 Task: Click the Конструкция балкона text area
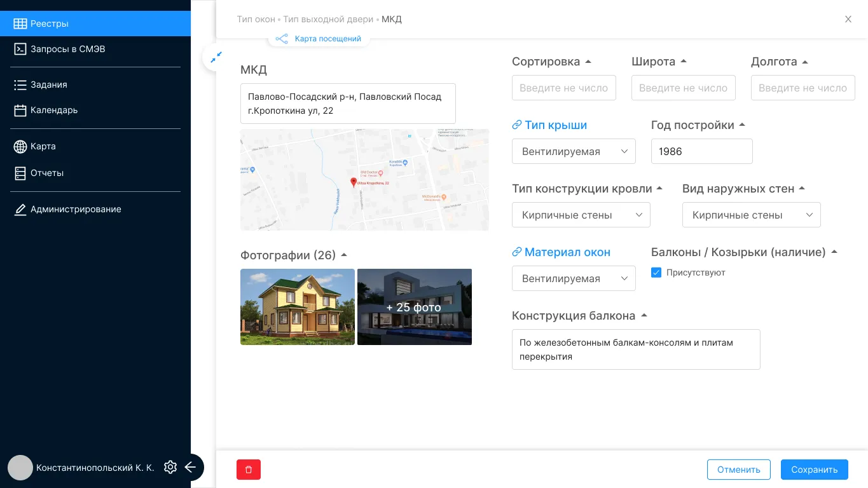click(x=636, y=349)
